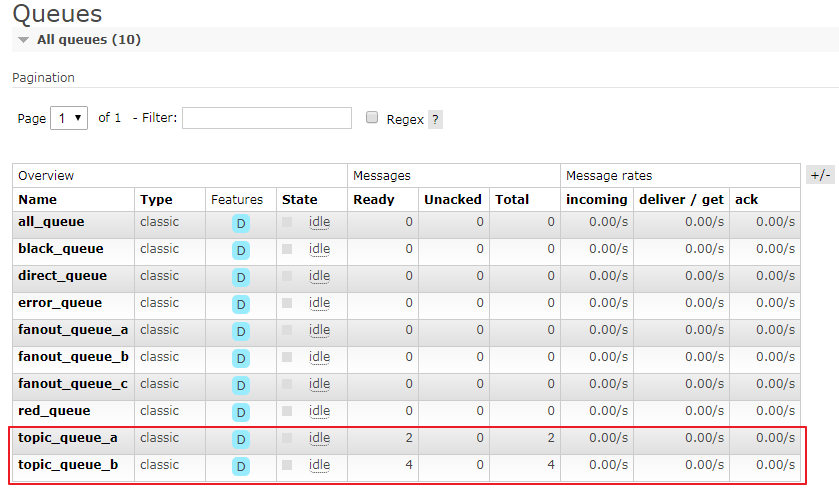This screenshot has height=498, width=839.
Task: Click Total count 4 for topic_queue_b
Action: [551, 465]
